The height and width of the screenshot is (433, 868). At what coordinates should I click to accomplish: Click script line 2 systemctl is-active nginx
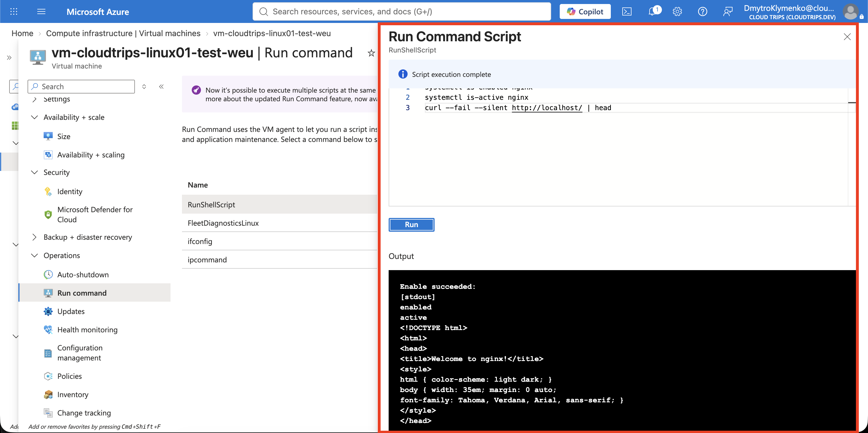pyautogui.click(x=476, y=97)
